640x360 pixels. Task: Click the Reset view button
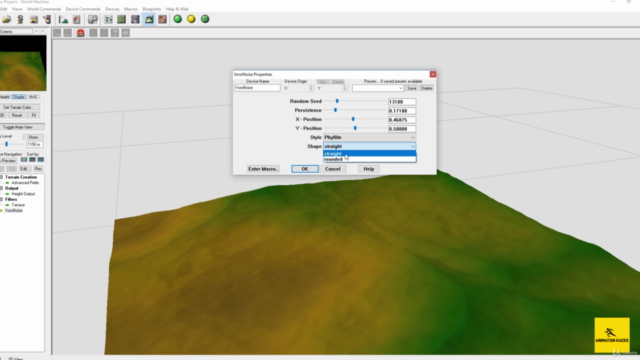pos(17,116)
